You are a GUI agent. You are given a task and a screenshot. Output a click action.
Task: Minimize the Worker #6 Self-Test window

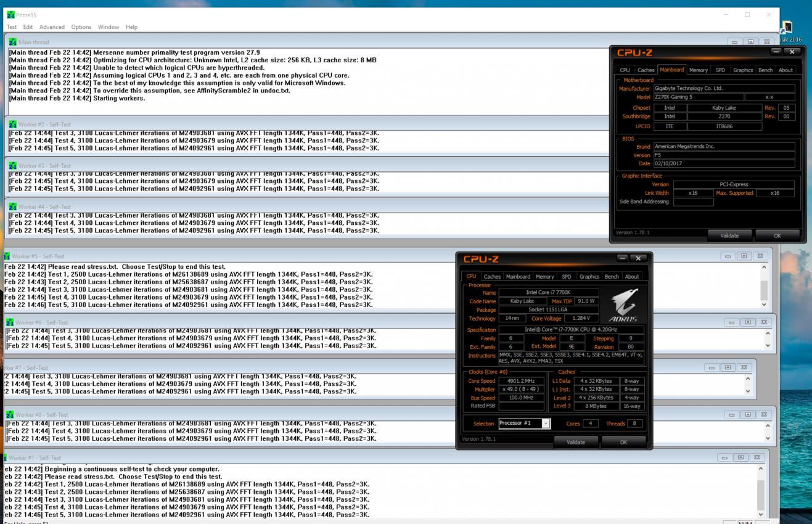click(731, 322)
